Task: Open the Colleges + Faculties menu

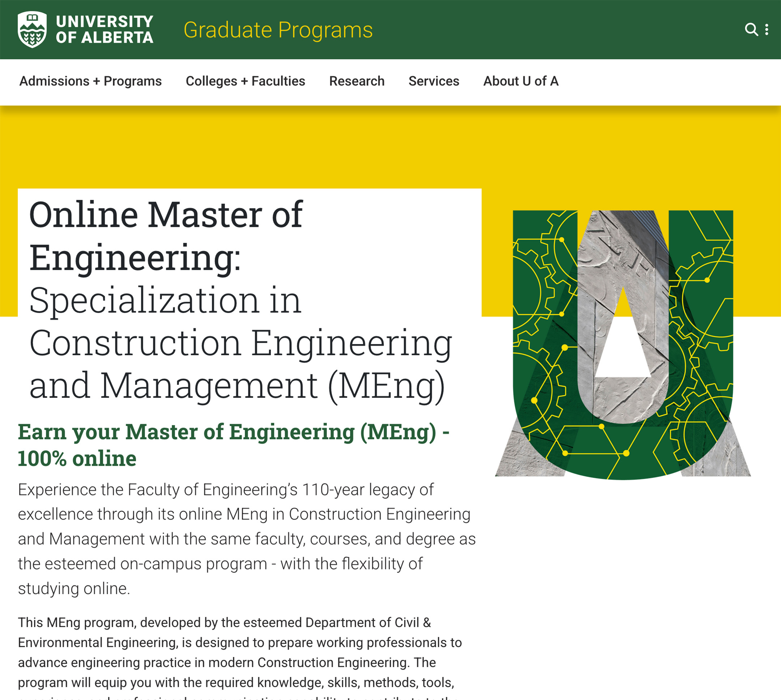Action: pos(245,81)
